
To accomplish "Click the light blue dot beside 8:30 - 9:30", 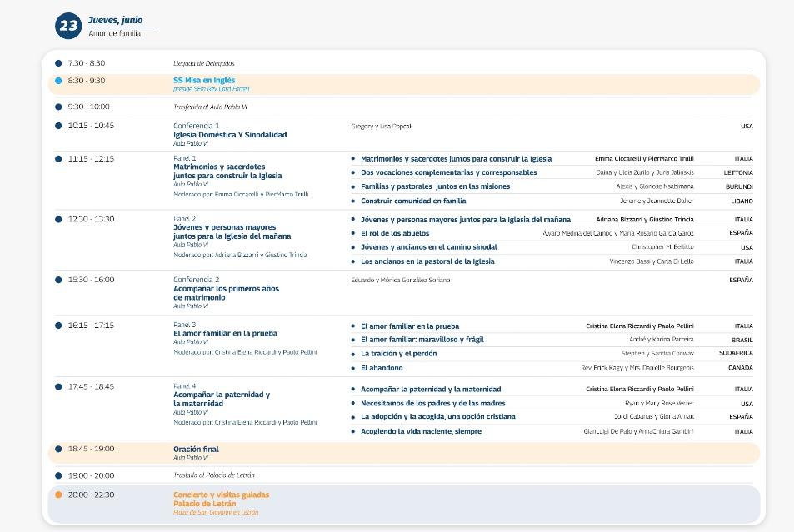I will (58, 81).
